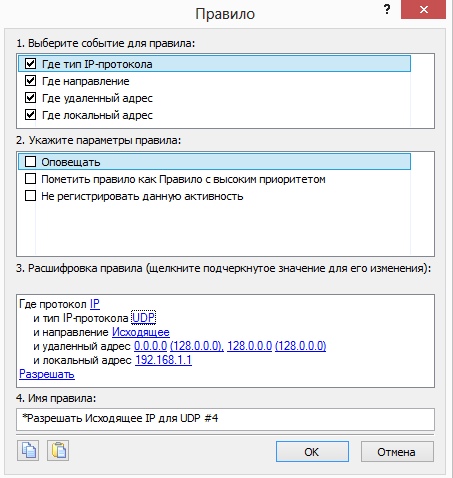Click the Исходящее direction link

(x=141, y=332)
